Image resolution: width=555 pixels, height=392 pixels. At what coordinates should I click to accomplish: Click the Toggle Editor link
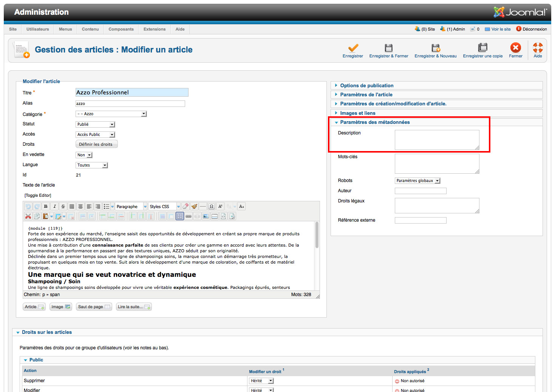(38, 195)
